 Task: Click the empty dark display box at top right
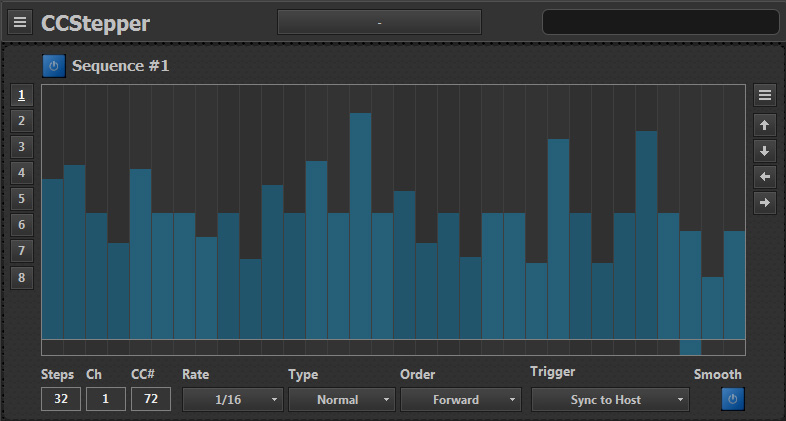click(x=661, y=22)
